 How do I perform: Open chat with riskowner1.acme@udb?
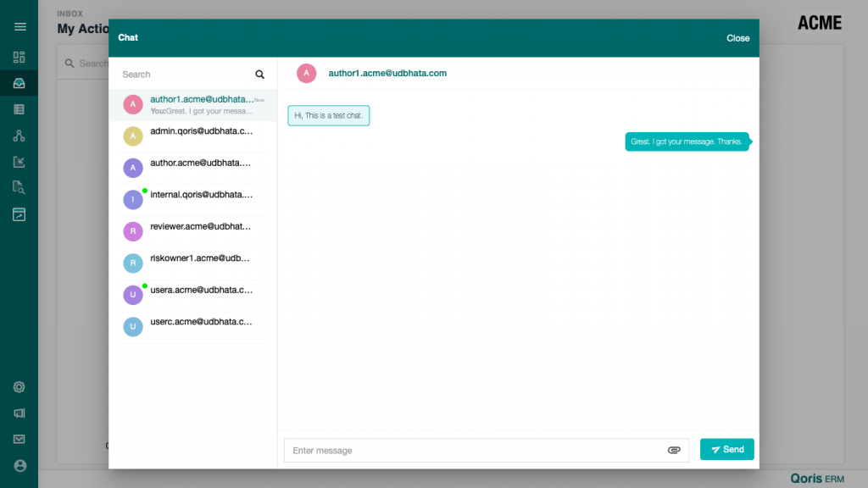coord(193,263)
